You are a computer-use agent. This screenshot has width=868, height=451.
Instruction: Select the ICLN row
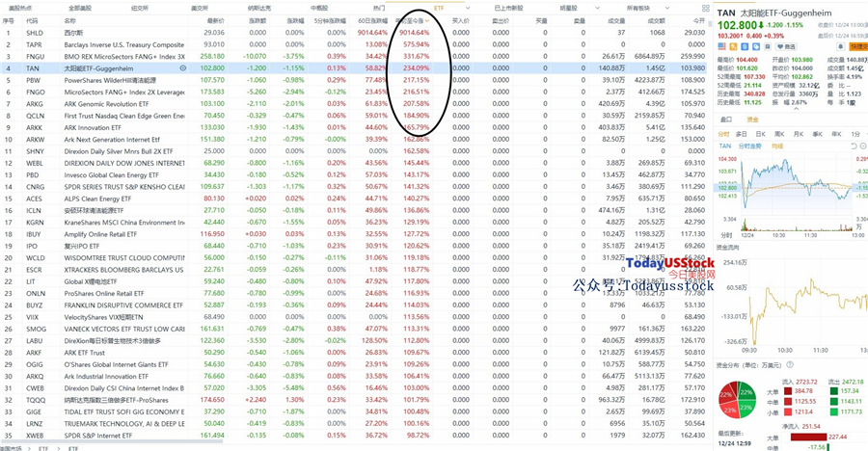[x=356, y=210]
